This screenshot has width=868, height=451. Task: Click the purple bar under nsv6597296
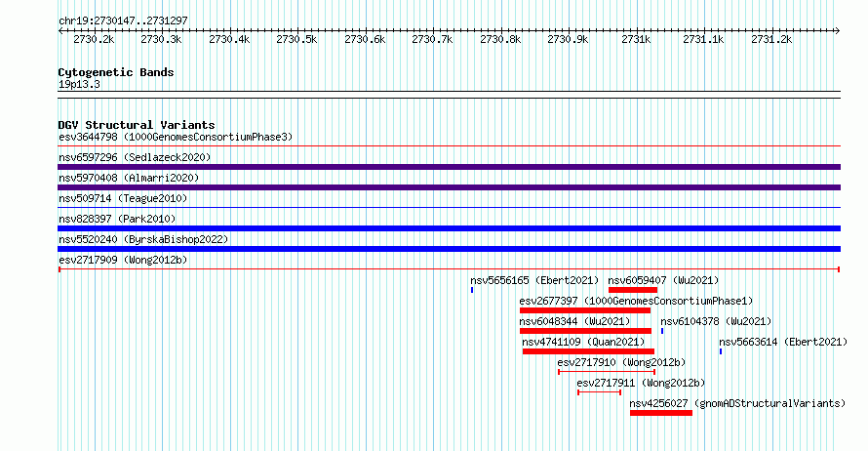coord(449,167)
